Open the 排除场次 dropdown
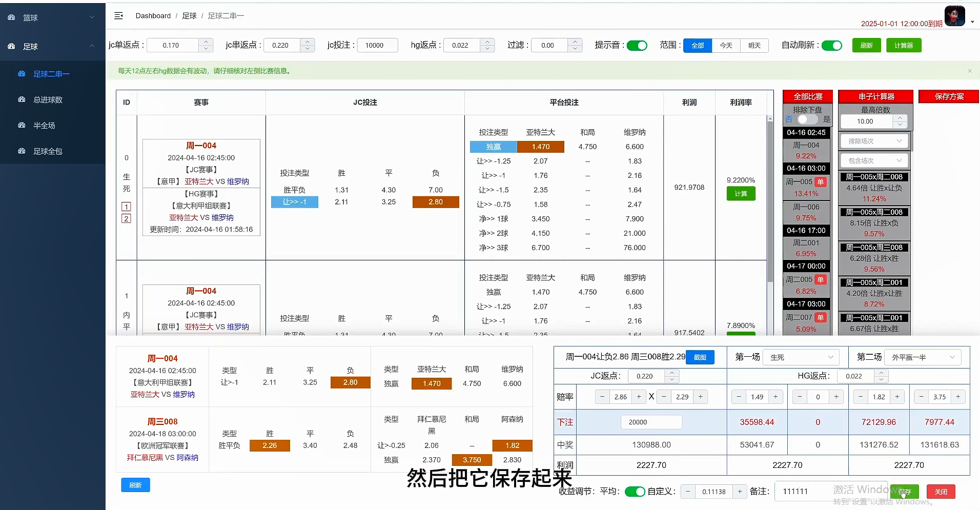 coord(874,141)
